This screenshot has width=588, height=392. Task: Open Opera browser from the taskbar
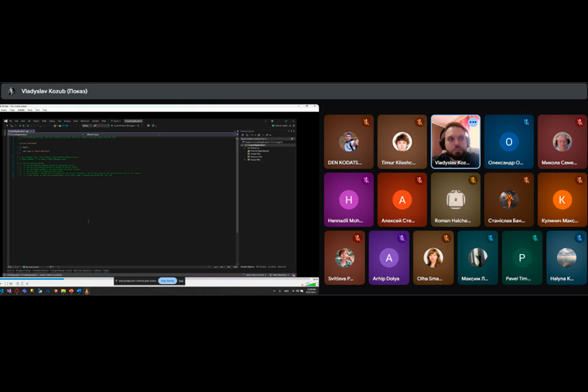coord(16,291)
